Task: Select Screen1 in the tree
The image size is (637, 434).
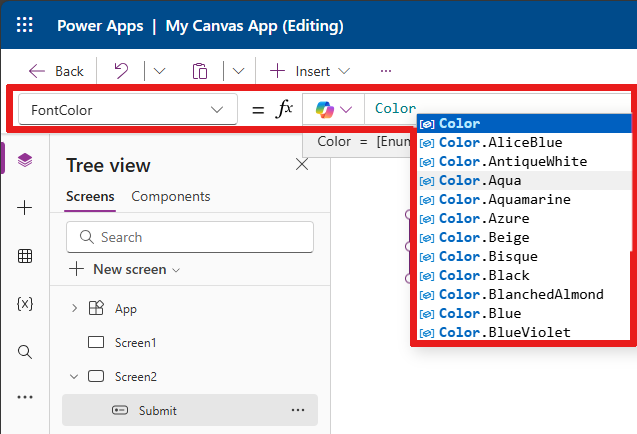Action: tap(135, 343)
